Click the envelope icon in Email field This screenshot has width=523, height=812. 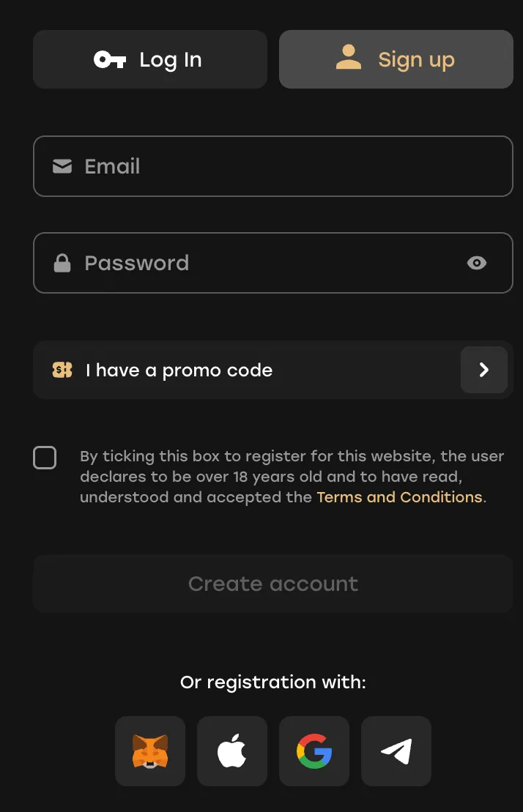coord(62,166)
